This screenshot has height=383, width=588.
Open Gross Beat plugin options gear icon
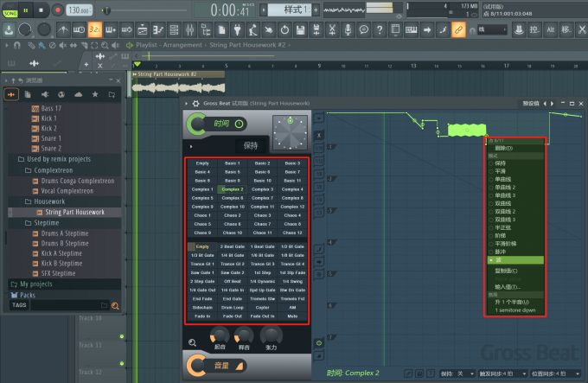195,104
